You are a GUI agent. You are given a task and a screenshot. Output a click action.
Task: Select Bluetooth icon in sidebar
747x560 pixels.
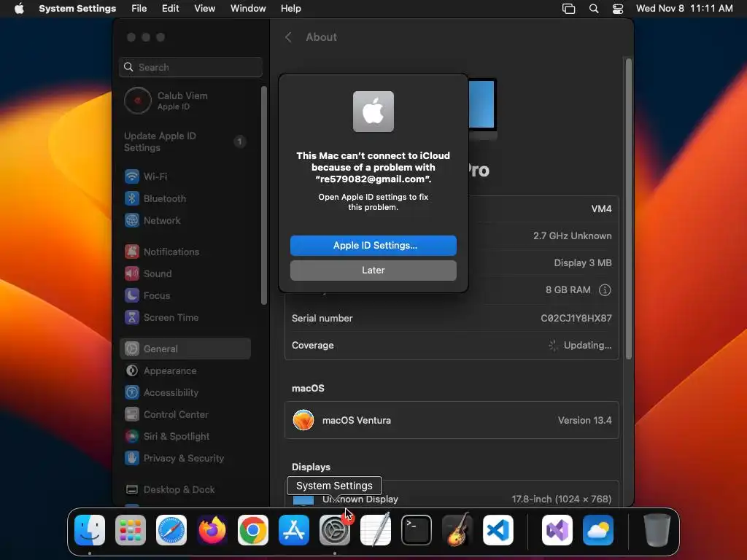[132, 198]
